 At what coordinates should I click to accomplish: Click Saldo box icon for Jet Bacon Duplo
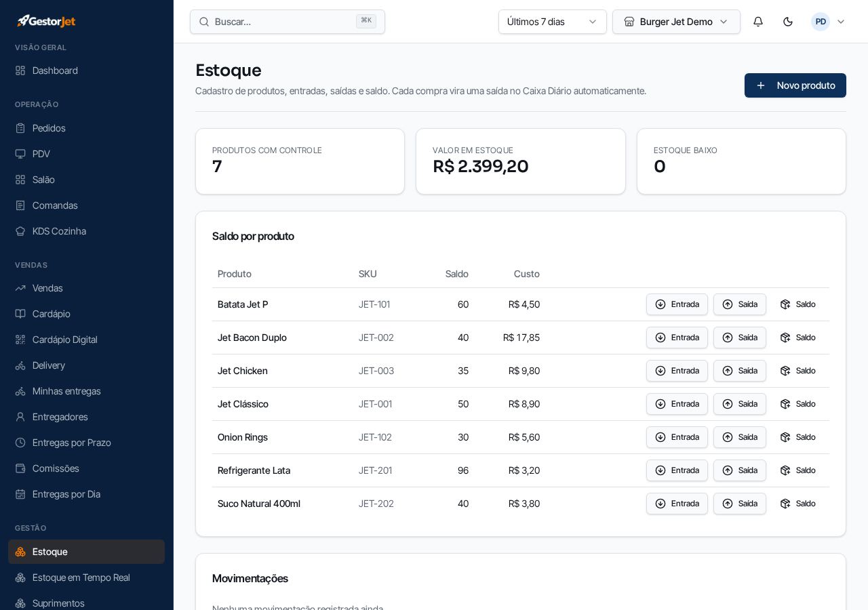(x=785, y=338)
